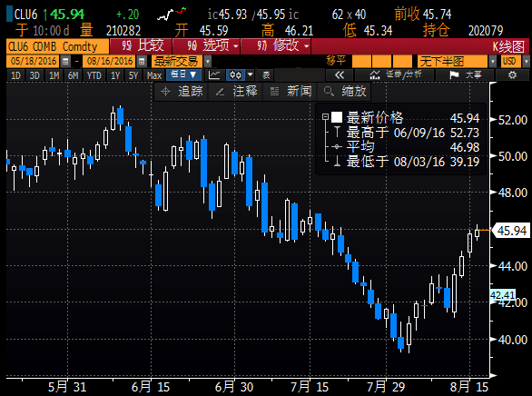Click the 平均 46.98 legend row
The width and height of the screenshot is (532, 396).
(x=412, y=147)
